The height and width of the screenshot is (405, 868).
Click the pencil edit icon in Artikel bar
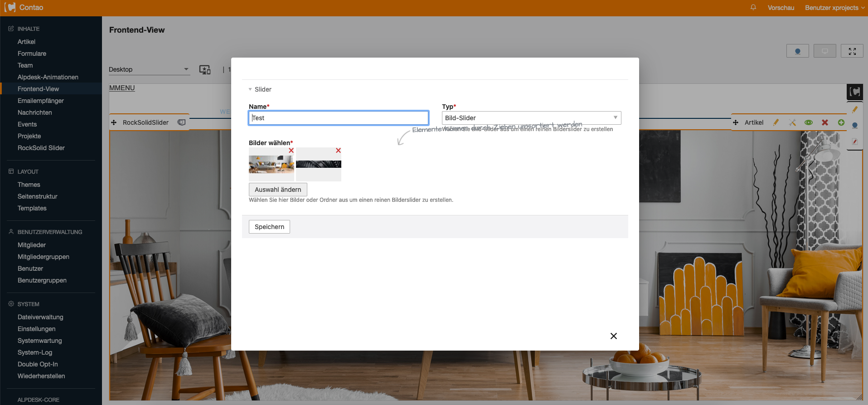click(776, 122)
